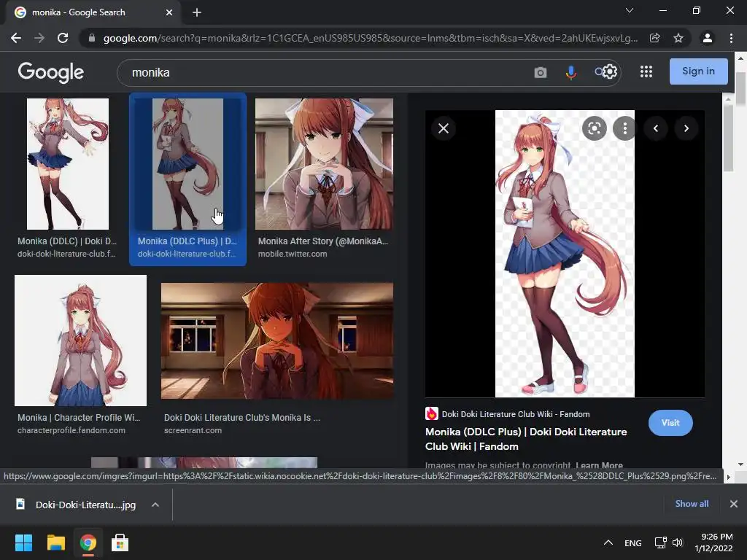Click the preview panel scroll up arrow
The height and width of the screenshot is (560, 747).
coord(728,99)
